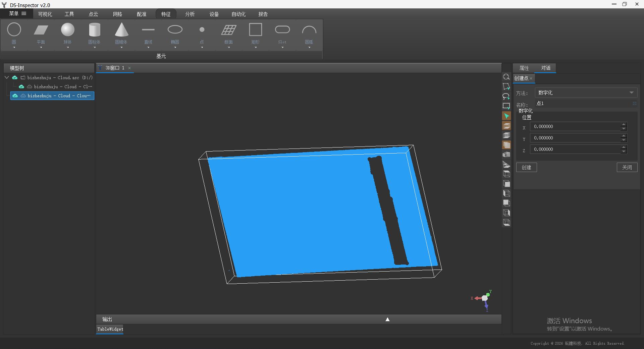This screenshot has width=644, height=349.
Task: Select the Sphere (球体) feature tool
Action: tap(68, 33)
